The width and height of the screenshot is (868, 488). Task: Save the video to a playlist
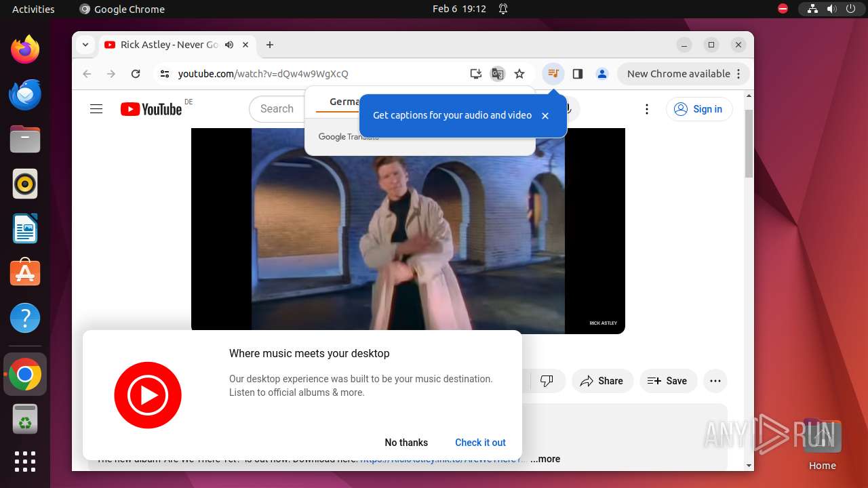[x=667, y=381]
